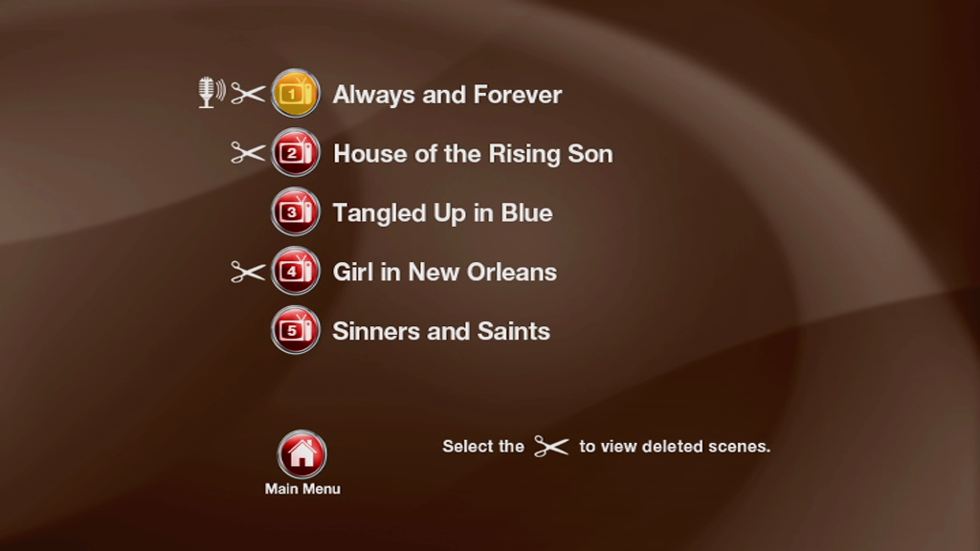Click the red episode 2 TV icon

(x=296, y=152)
